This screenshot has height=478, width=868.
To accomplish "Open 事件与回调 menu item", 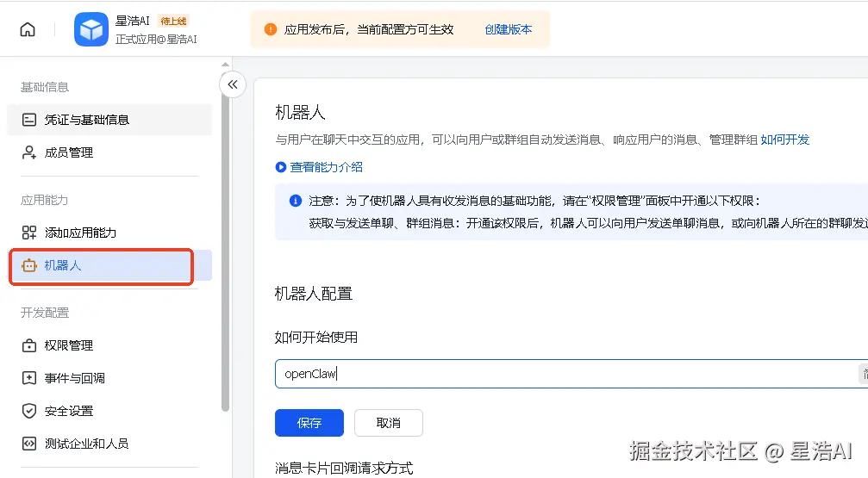I will pyautogui.click(x=109, y=378).
